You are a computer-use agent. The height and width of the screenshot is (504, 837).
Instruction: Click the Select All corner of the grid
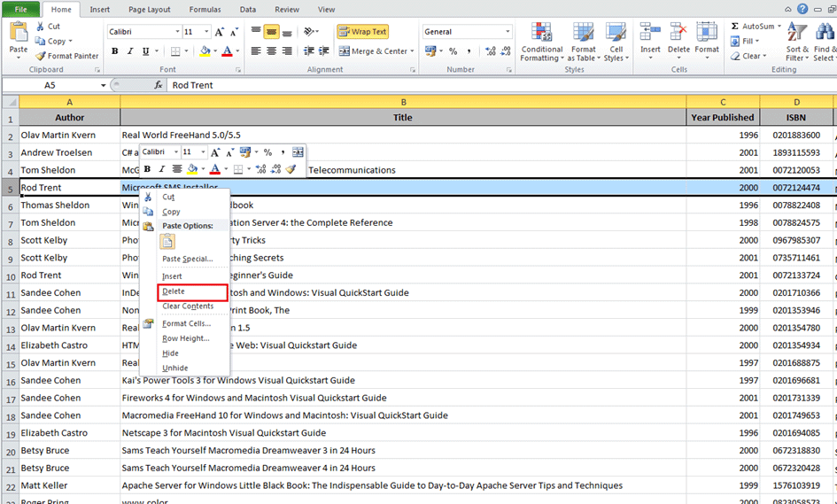(x=10, y=102)
